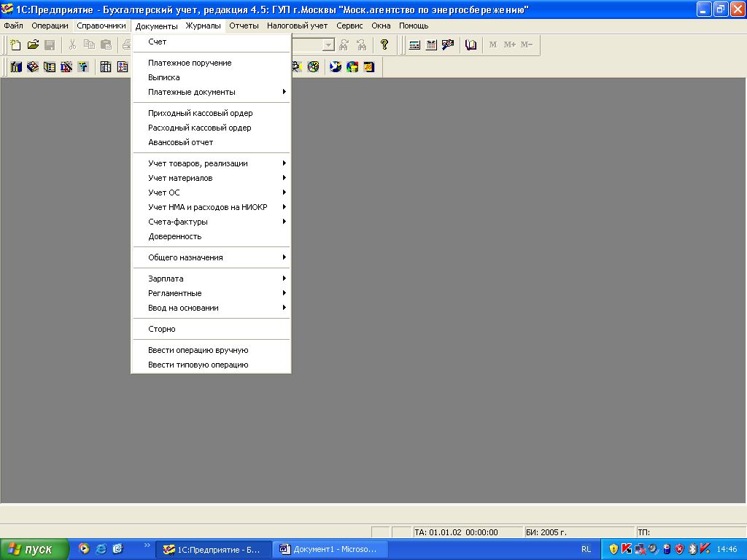Launch Internet Explorer from quick launch

[x=101, y=549]
